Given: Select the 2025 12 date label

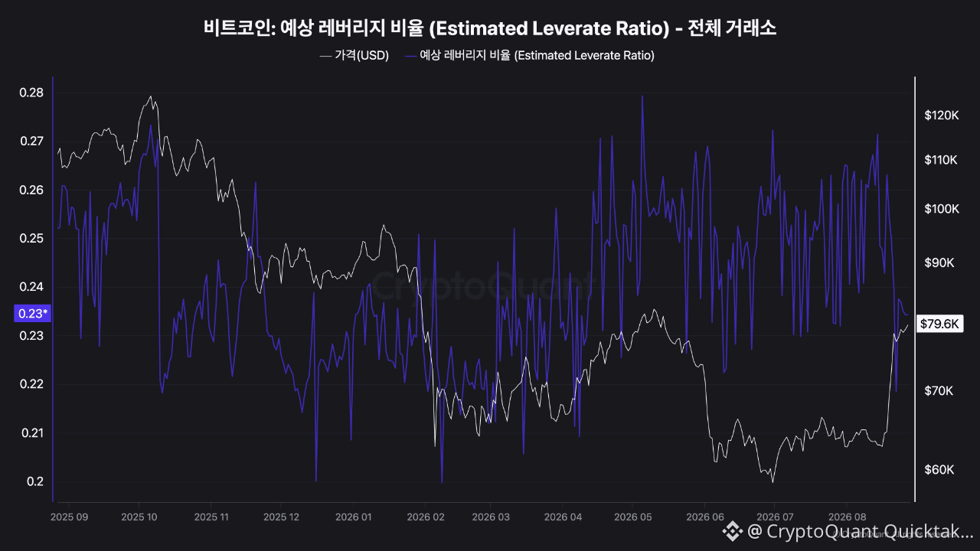Looking at the screenshot, I should tap(281, 517).
